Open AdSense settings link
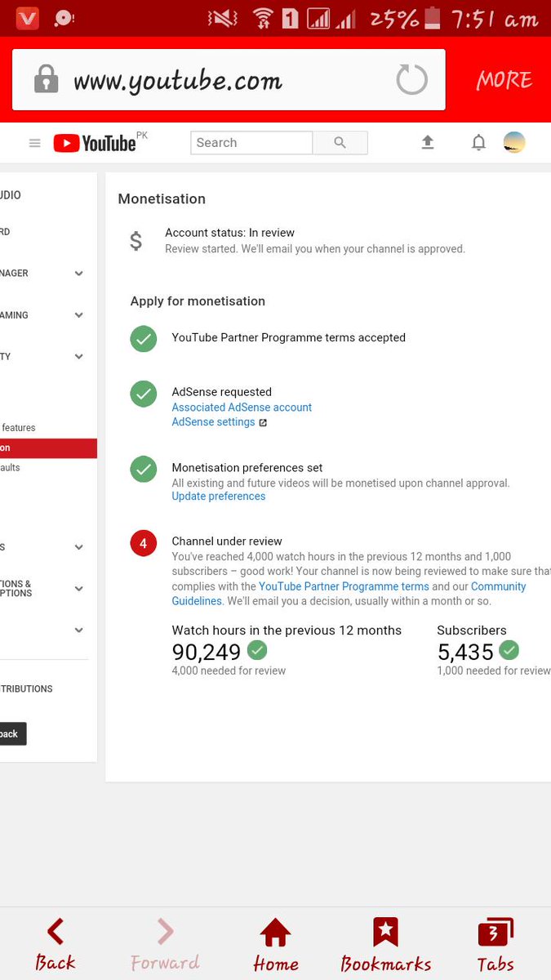 click(213, 422)
